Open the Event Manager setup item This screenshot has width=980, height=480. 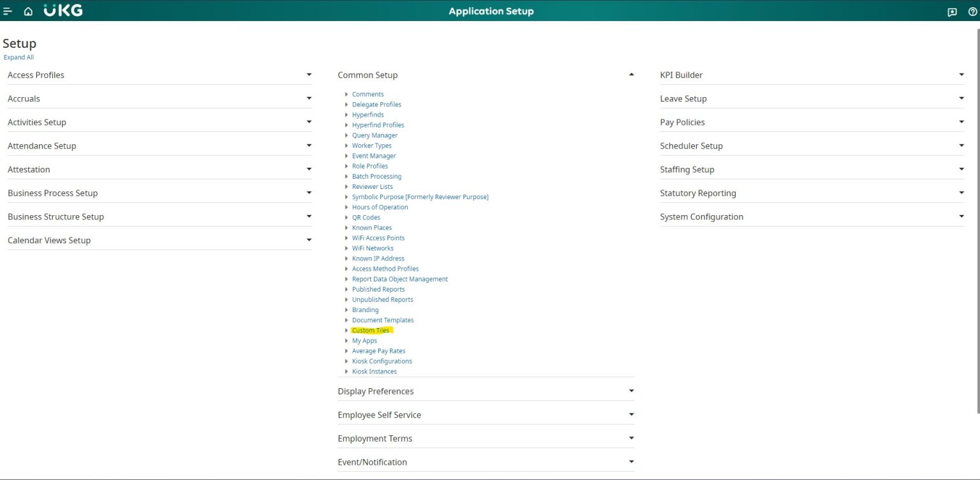[x=373, y=155]
